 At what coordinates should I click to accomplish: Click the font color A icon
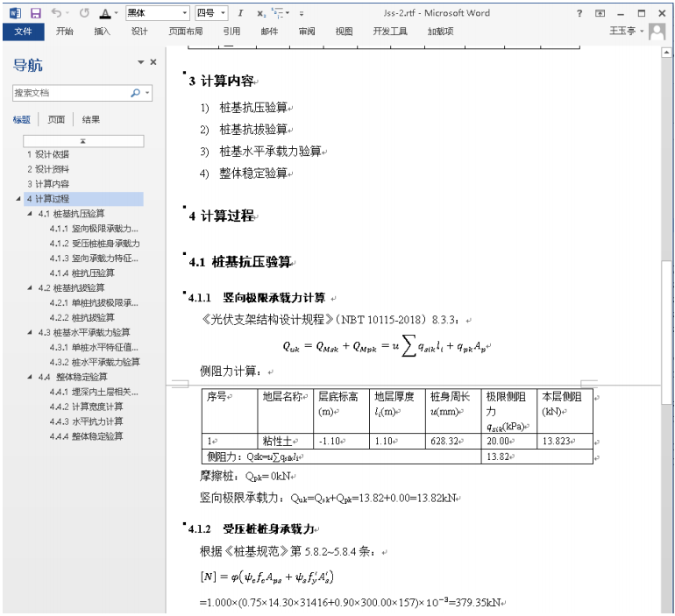pyautogui.click(x=104, y=13)
